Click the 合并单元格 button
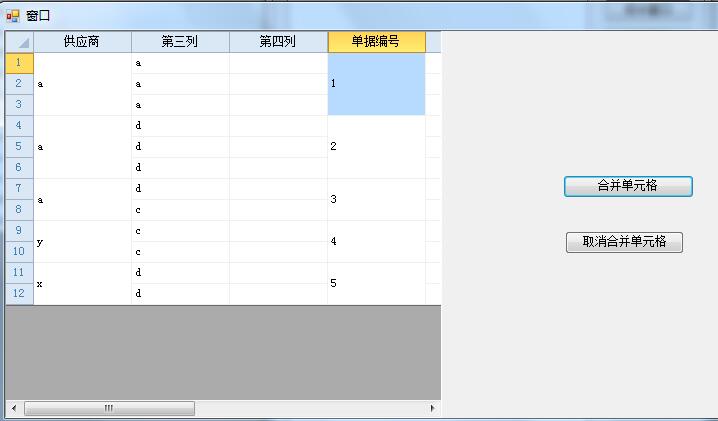The image size is (718, 421). tap(628, 187)
